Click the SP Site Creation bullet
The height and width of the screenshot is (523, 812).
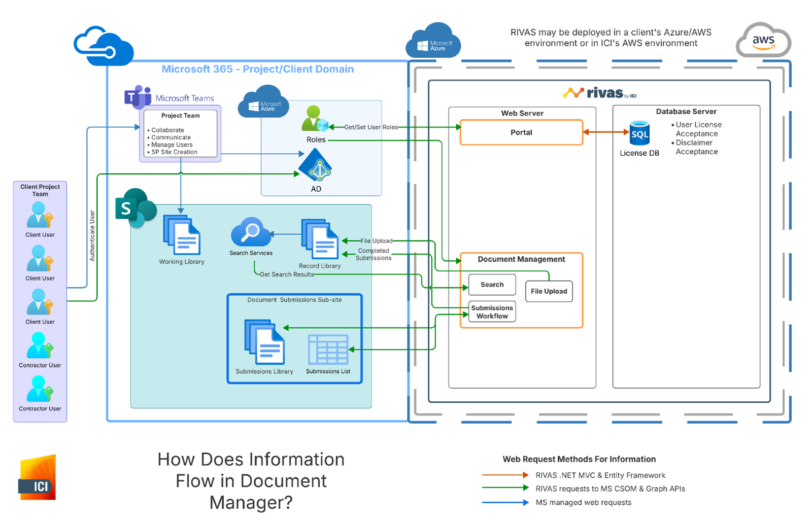coord(173,152)
